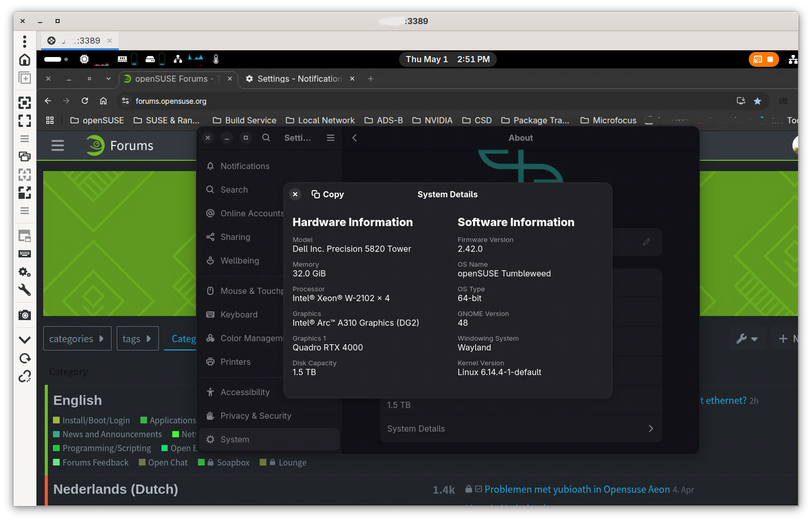Open the wrench dropdown on Forums page
The width and height of the screenshot is (812, 521).
pos(747,339)
